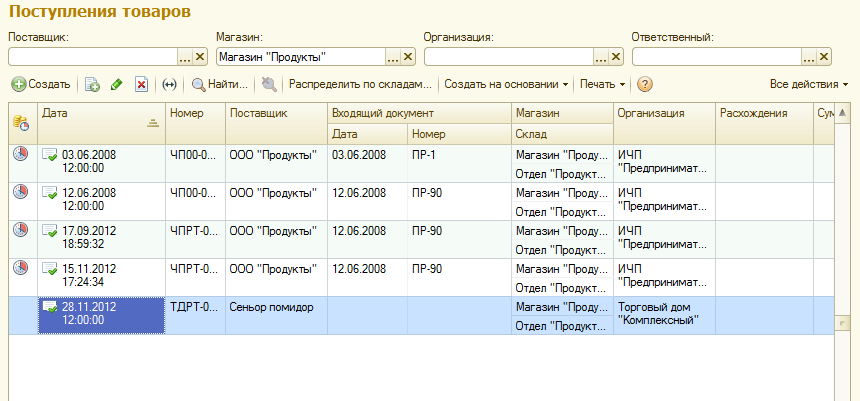Click into the Поставщик input field

(x=93, y=57)
